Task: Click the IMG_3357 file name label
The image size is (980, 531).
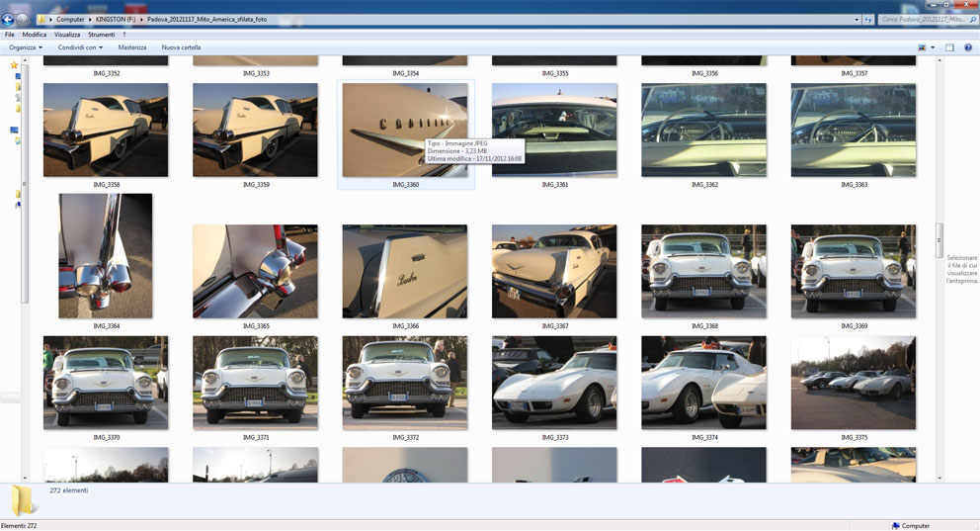Action: 854,74
